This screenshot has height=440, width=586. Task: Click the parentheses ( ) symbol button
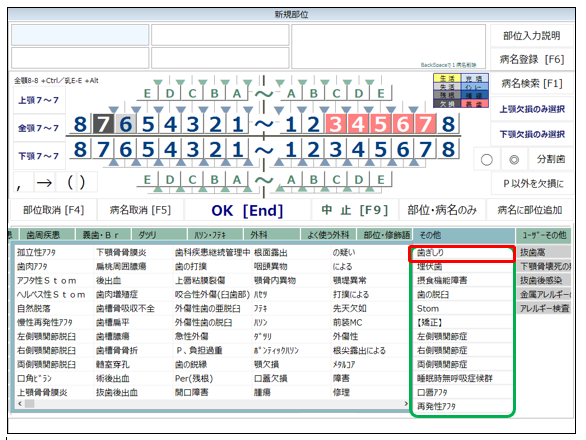(x=76, y=183)
